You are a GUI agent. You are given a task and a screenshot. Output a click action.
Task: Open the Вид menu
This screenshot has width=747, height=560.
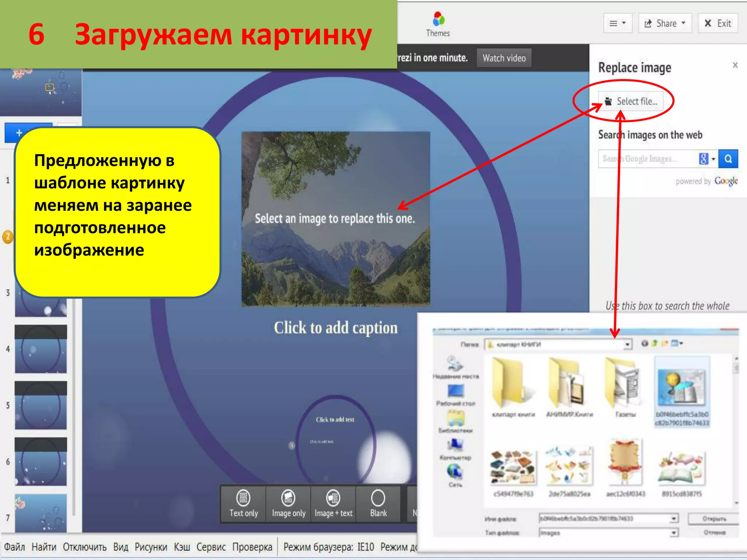[121, 547]
